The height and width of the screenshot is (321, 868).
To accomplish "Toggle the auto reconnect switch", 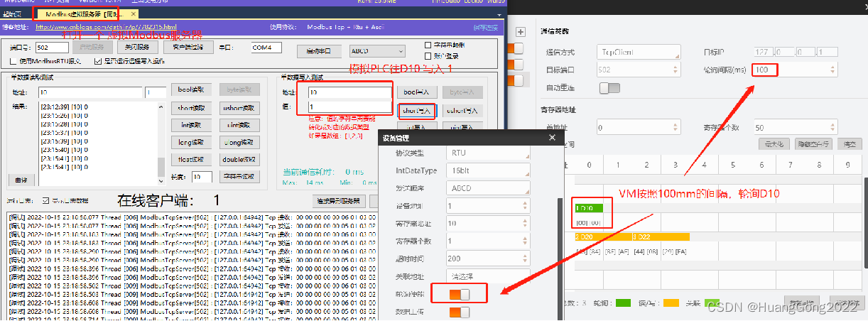I will [x=609, y=87].
